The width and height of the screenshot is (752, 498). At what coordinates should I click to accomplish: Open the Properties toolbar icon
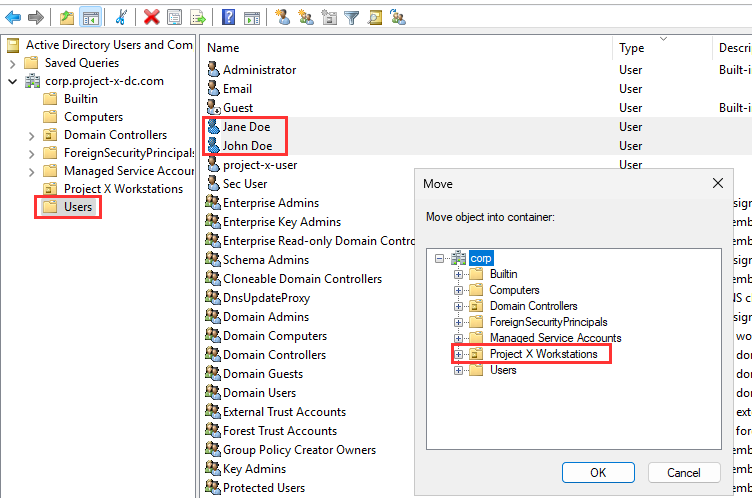click(175, 17)
